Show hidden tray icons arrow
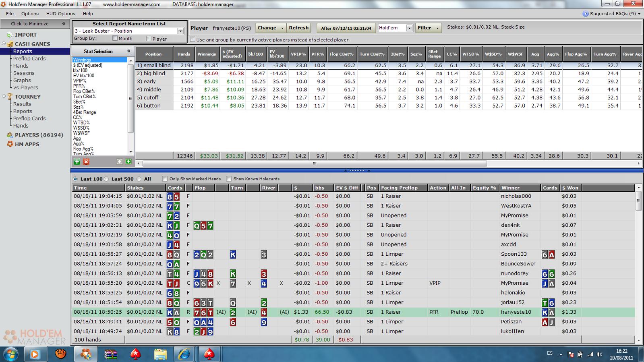Image resolution: width=644 pixels, height=362 pixels. 561,354
